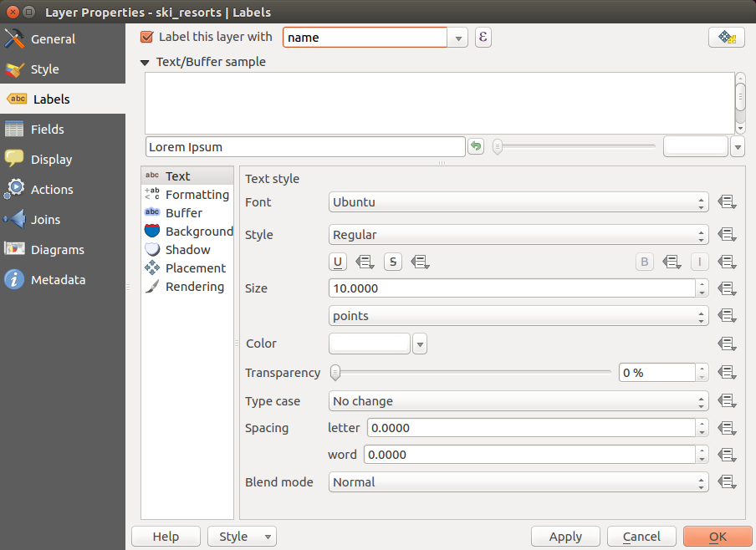Click the data-defined override icon for Transparency

pos(726,373)
